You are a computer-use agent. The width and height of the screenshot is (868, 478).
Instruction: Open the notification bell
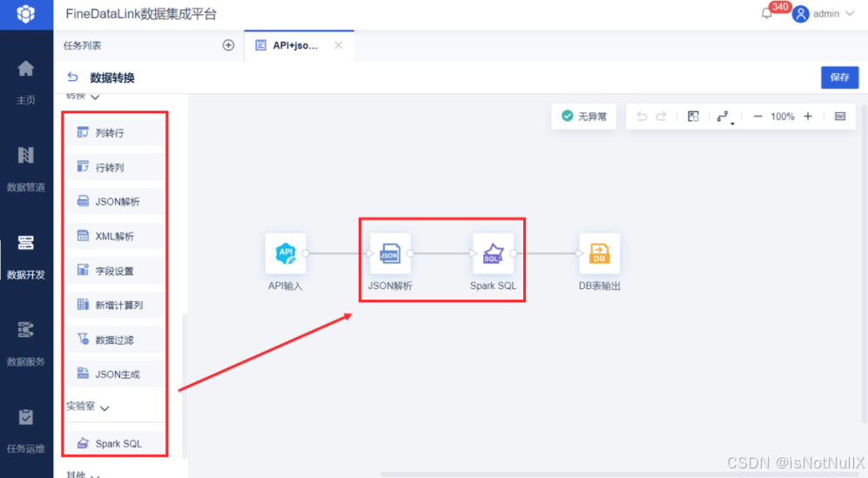pyautogui.click(x=767, y=13)
